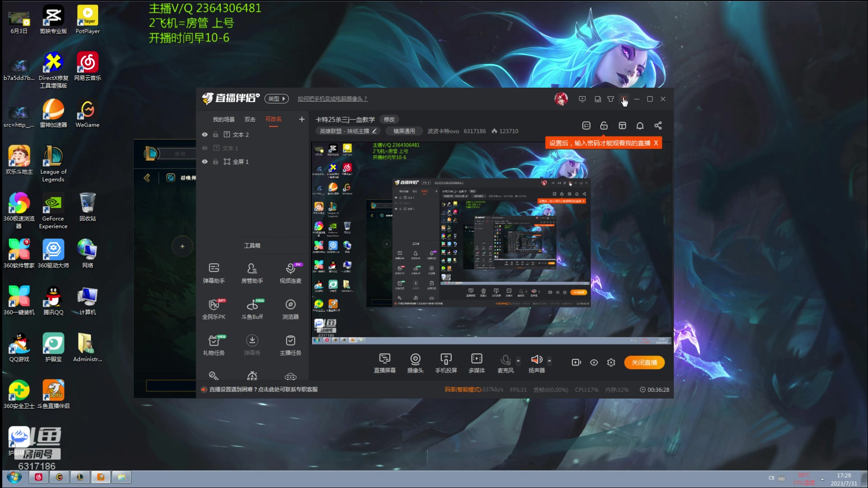This screenshot has height=488, width=868.
Task: Open the notification bell icon
Action: [640, 126]
